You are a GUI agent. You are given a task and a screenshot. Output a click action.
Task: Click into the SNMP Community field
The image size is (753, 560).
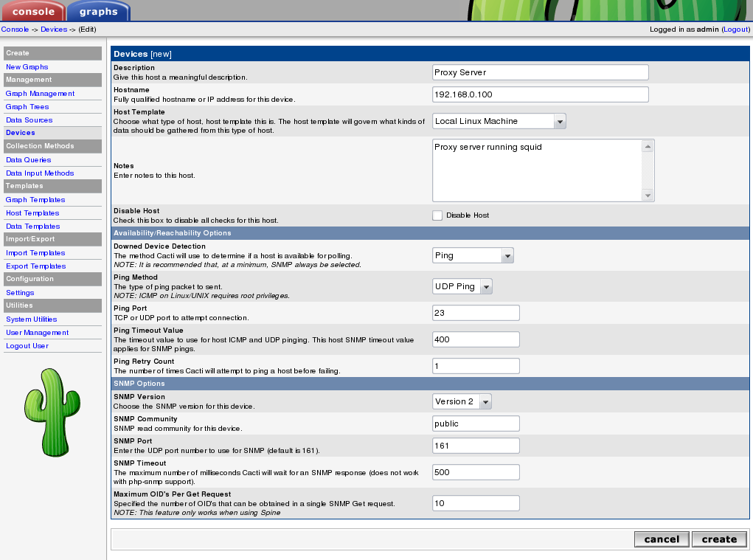pyautogui.click(x=476, y=424)
